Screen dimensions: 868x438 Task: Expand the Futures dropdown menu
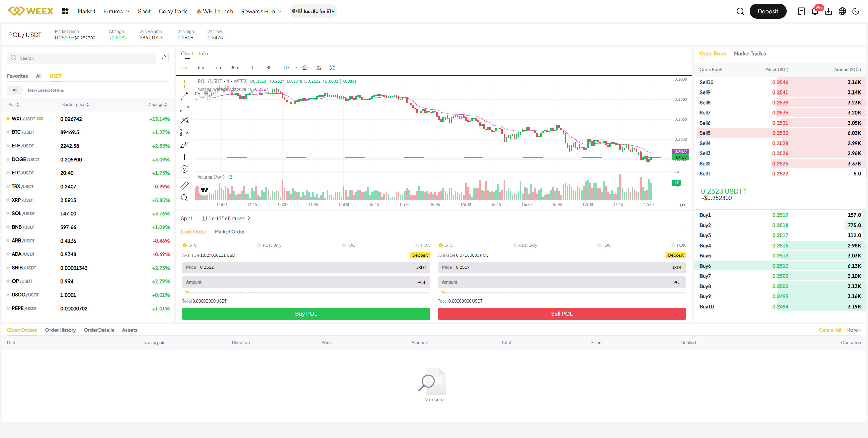point(117,11)
